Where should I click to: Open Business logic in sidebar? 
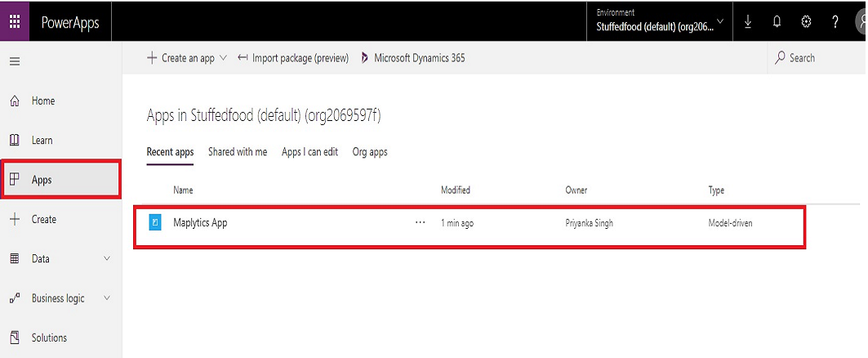coord(61,298)
